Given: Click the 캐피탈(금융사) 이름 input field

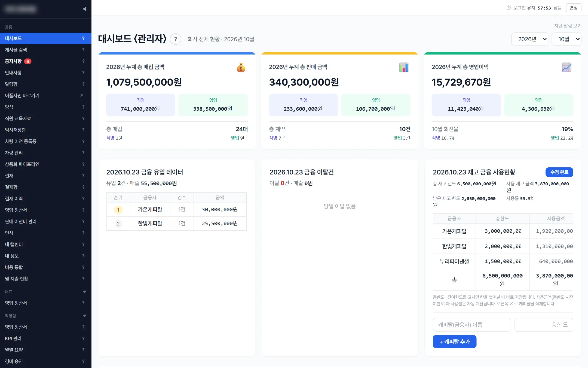Looking at the screenshot, I should [472, 325].
